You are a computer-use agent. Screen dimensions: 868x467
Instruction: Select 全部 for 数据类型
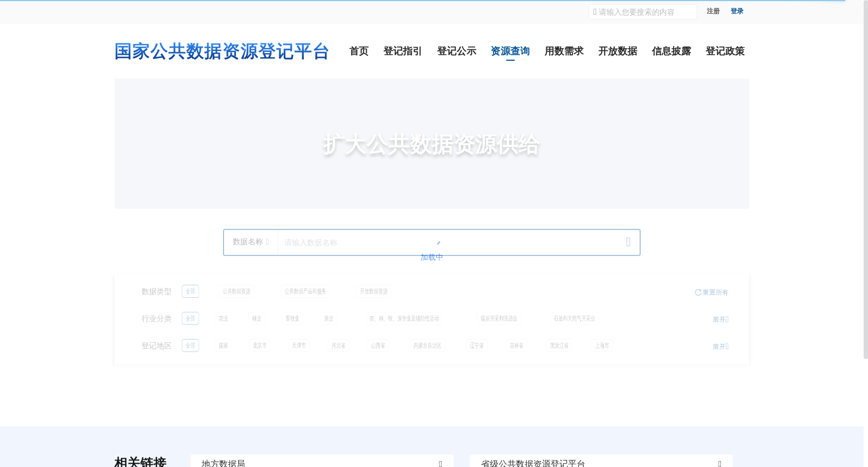190,291
